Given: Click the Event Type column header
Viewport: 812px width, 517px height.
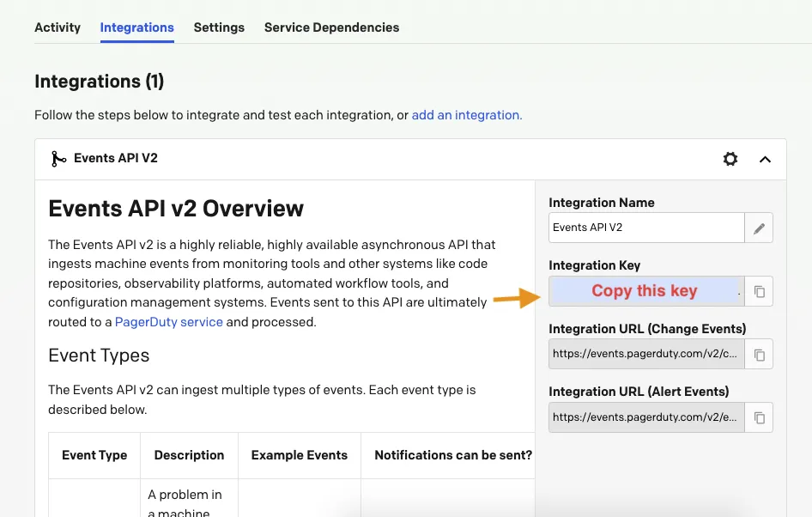Looking at the screenshot, I should (x=94, y=455).
